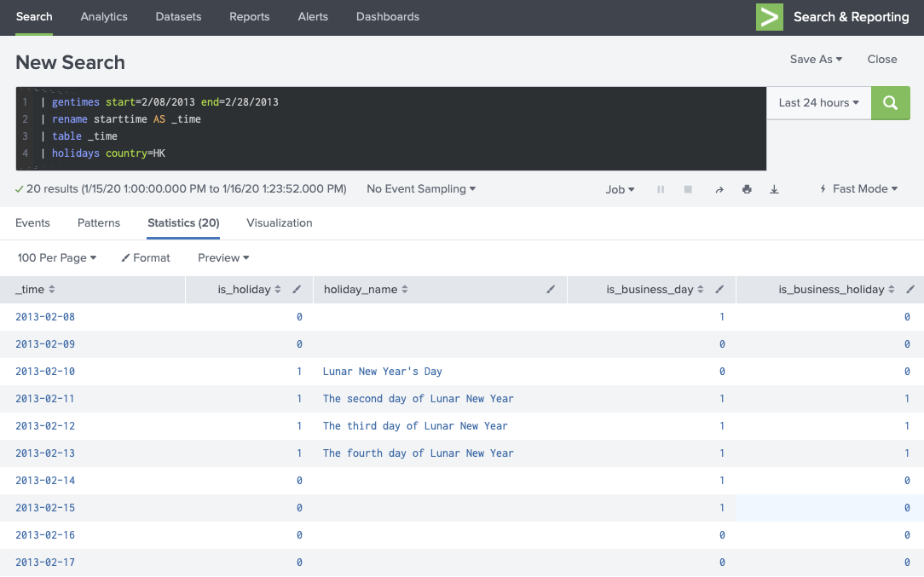
Task: Edit is_holiday column with pencil icon
Action: click(x=297, y=290)
